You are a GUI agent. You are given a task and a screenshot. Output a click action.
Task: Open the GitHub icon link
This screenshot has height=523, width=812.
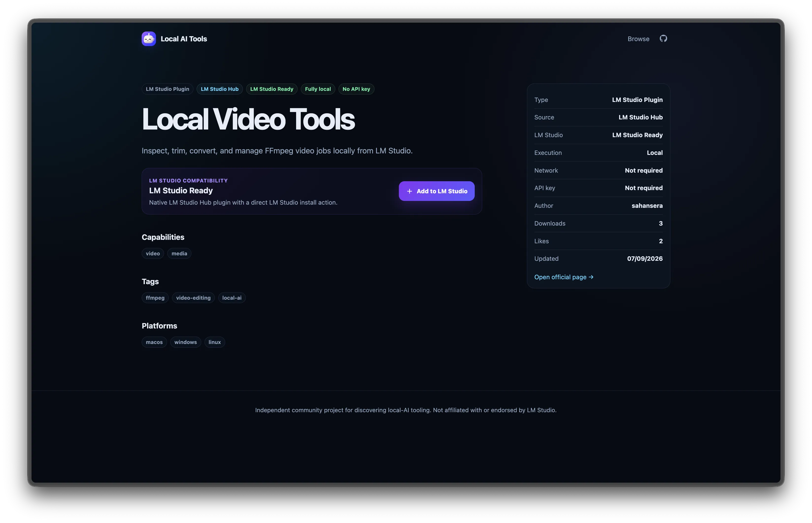point(663,39)
